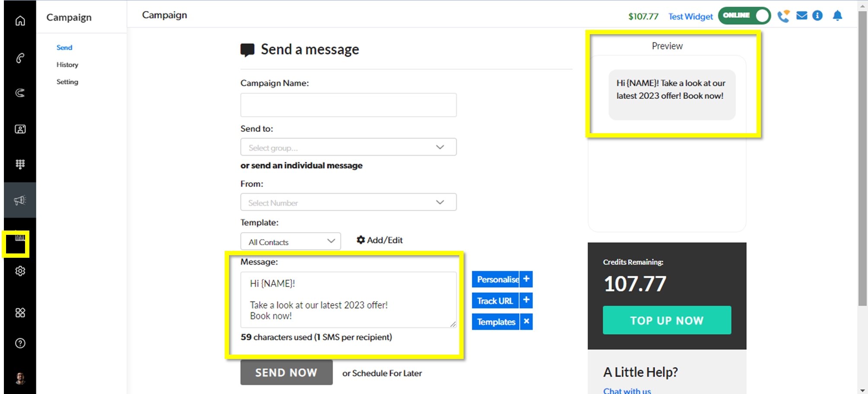
Task: Click the TOP UP NOW button
Action: point(667,320)
